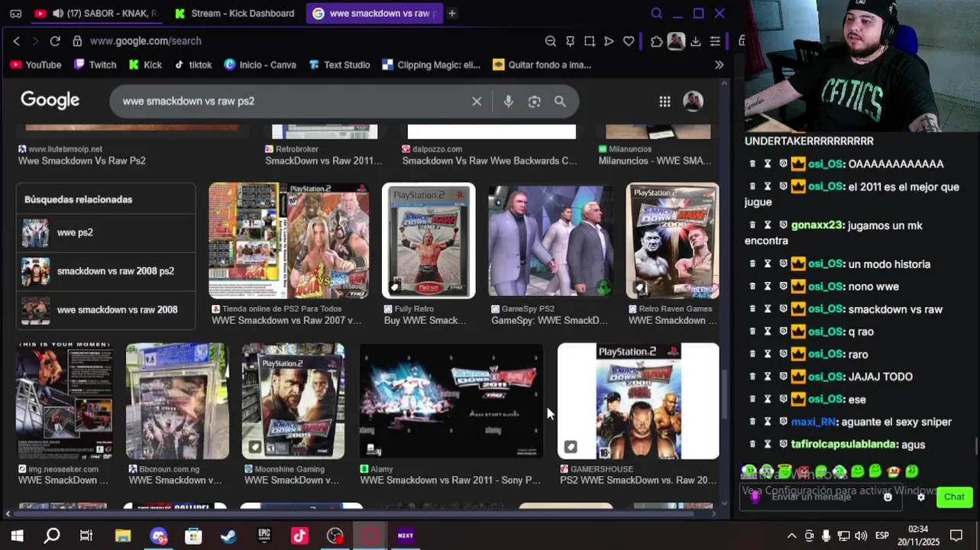This screenshot has width=980, height=550.
Task: Select related search wwe smackdown vs raw 2008
Action: (x=106, y=309)
